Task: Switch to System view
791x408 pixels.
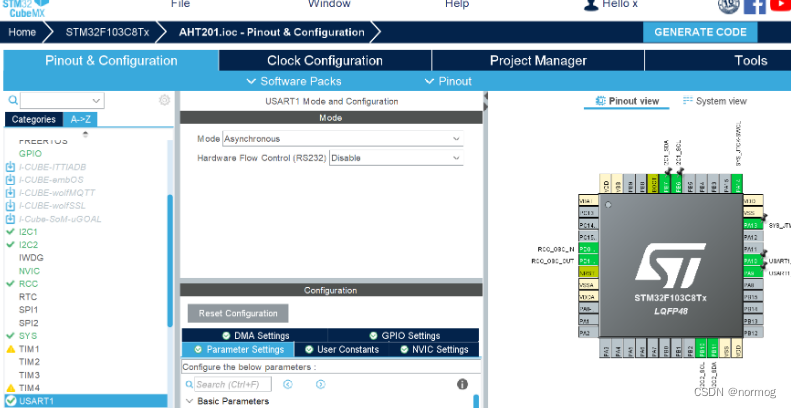Action: click(714, 101)
